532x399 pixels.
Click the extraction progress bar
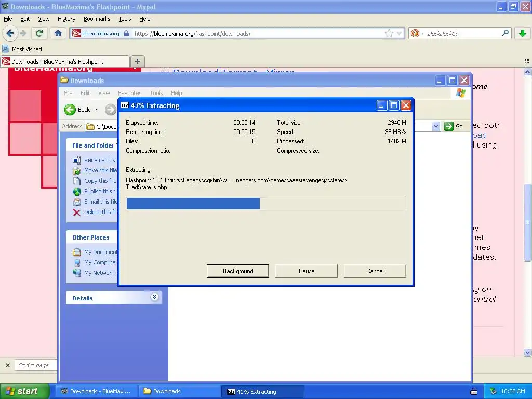[x=265, y=204]
